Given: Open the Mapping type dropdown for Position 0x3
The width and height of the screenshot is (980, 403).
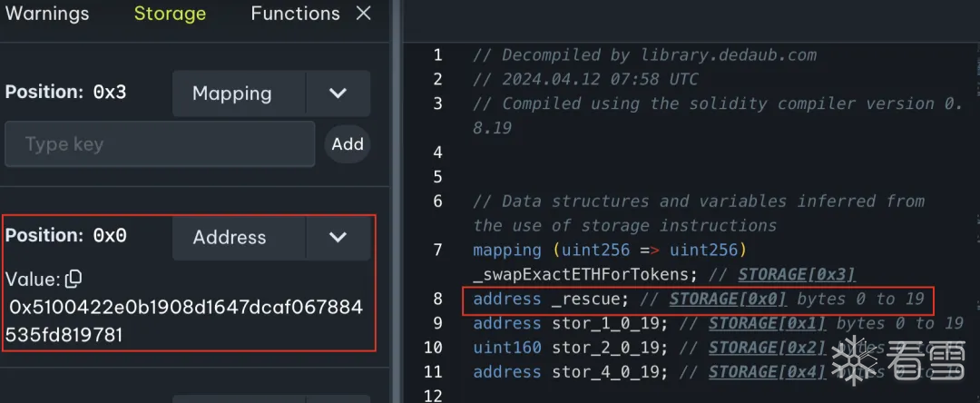Looking at the screenshot, I should 240,93.
